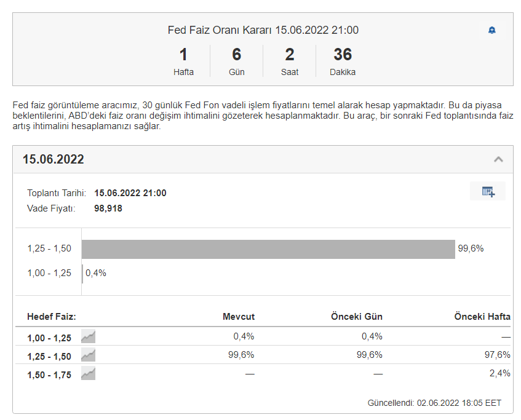Click the Vade Fiyatı value 98,918
This screenshot has width=521, height=420.
108,208
